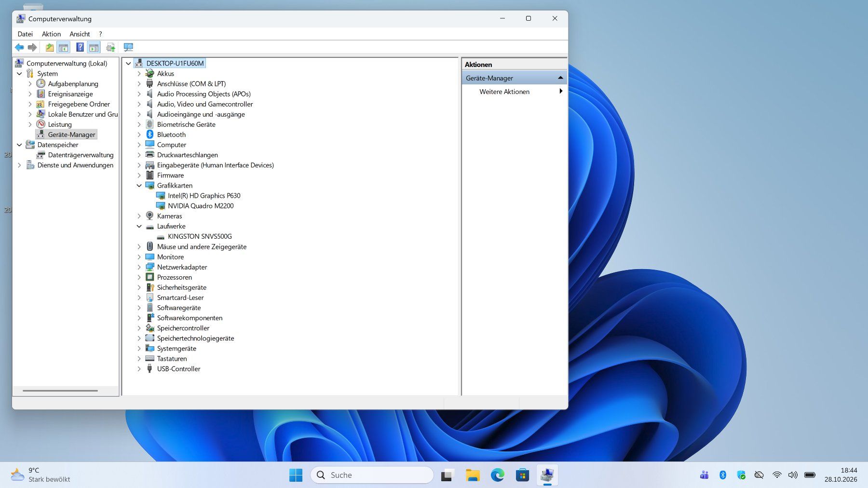The width and height of the screenshot is (868, 488).
Task: Select the Kameras webcam icon
Action: (x=150, y=216)
